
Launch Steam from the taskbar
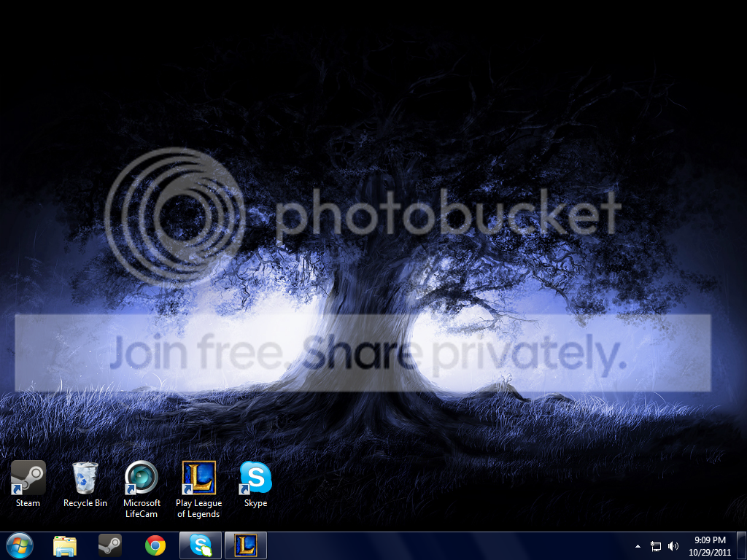click(x=110, y=545)
